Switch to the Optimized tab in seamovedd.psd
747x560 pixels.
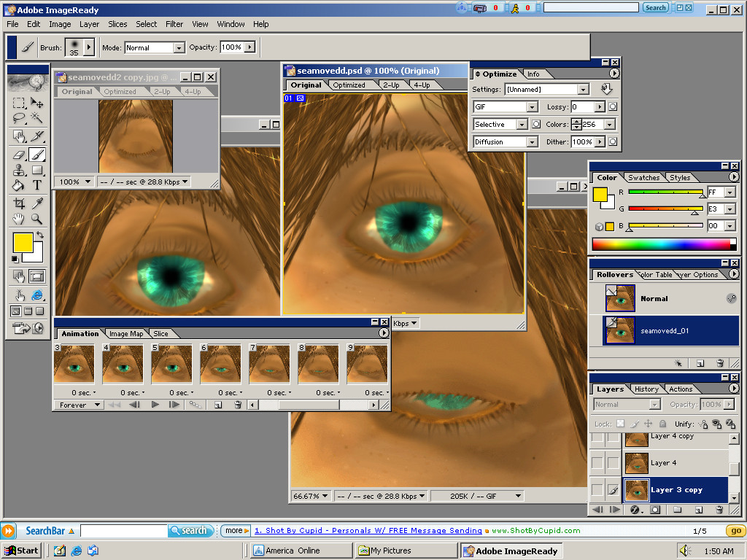349,85
